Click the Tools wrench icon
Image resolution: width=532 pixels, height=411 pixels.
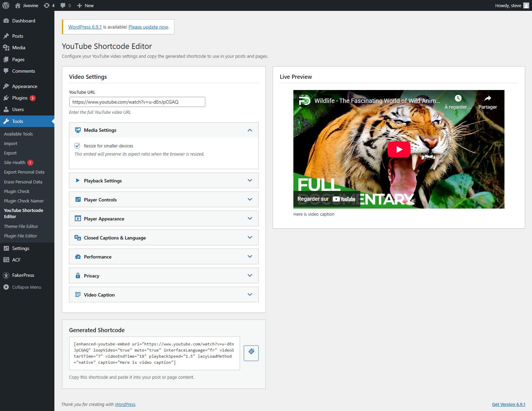click(6, 121)
